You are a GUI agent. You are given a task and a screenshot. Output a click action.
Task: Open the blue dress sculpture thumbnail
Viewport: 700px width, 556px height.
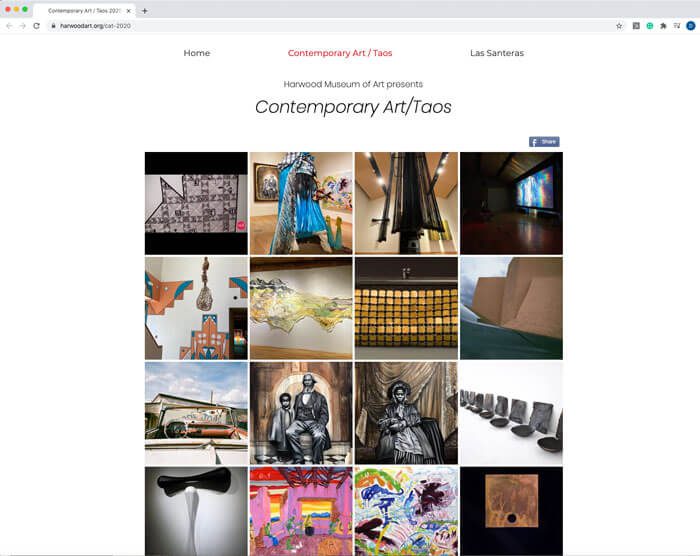[x=301, y=203]
